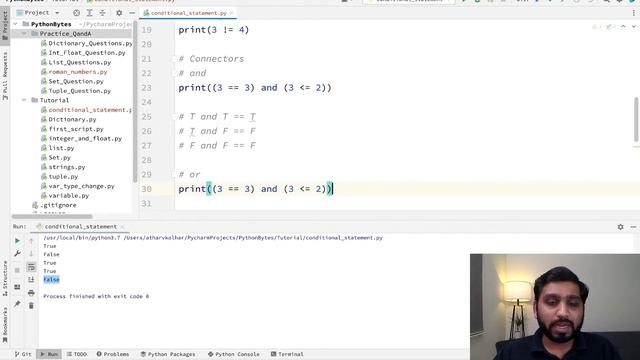Open Run panel settings gear
Image resolution: width=640 pixels, height=360 pixels.
pyautogui.click(x=620, y=227)
